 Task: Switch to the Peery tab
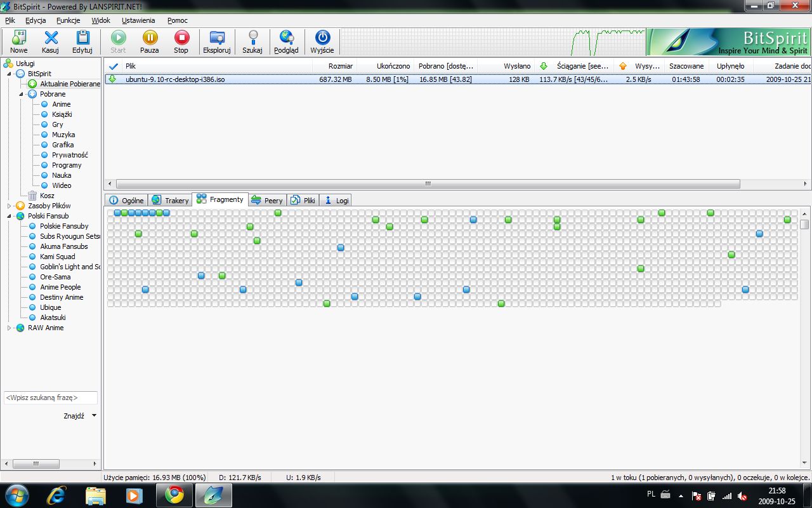267,200
